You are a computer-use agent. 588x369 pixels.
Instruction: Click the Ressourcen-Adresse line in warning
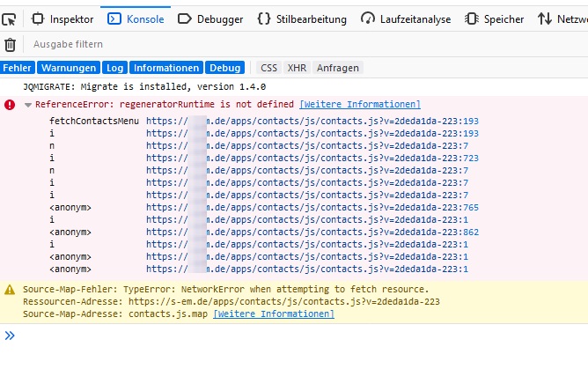point(232,301)
